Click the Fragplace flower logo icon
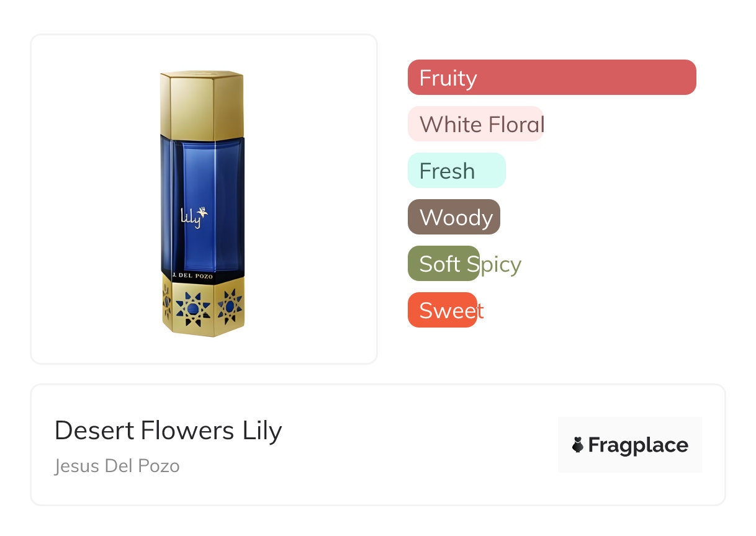Image resolution: width=756 pixels, height=536 pixels. coord(578,445)
